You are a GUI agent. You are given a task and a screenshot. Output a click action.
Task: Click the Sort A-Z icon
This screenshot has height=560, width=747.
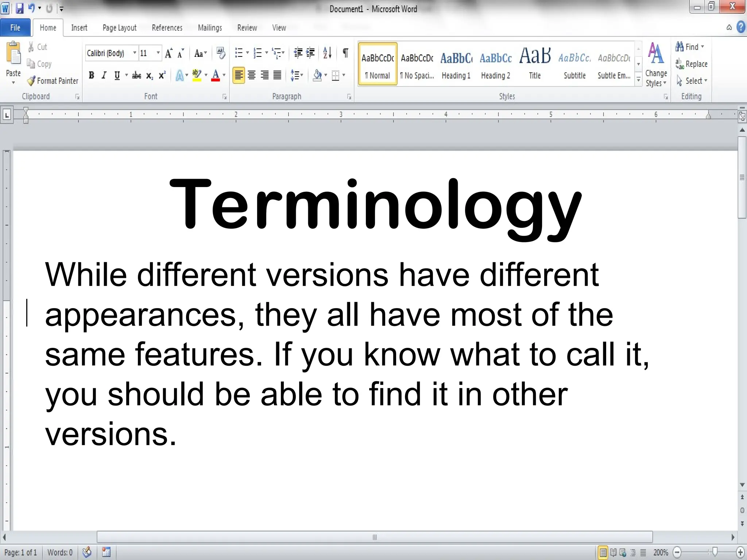pyautogui.click(x=327, y=53)
